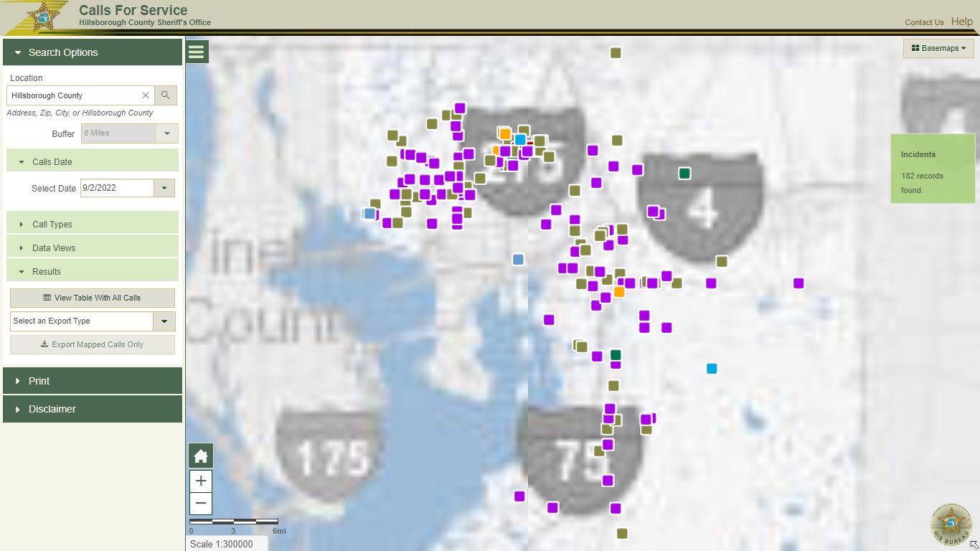Collapse the Calls Date section
Screen dimensions: 980x551
point(93,162)
